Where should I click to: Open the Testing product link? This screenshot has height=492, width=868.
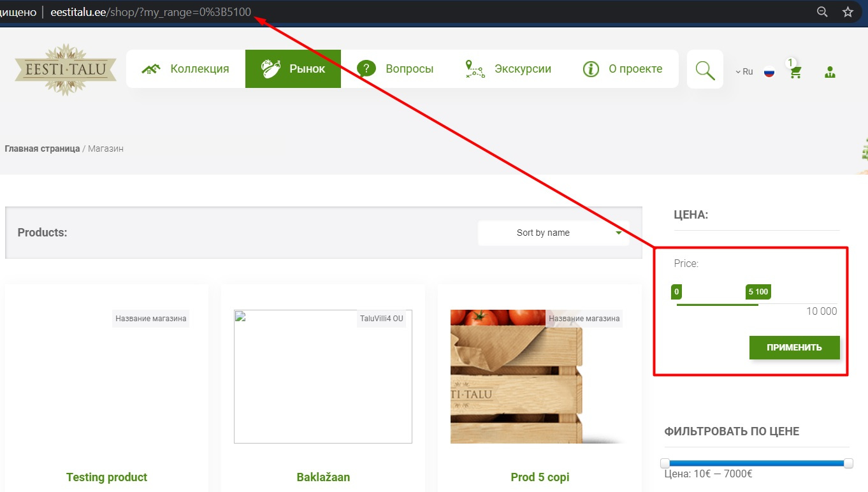coord(106,477)
